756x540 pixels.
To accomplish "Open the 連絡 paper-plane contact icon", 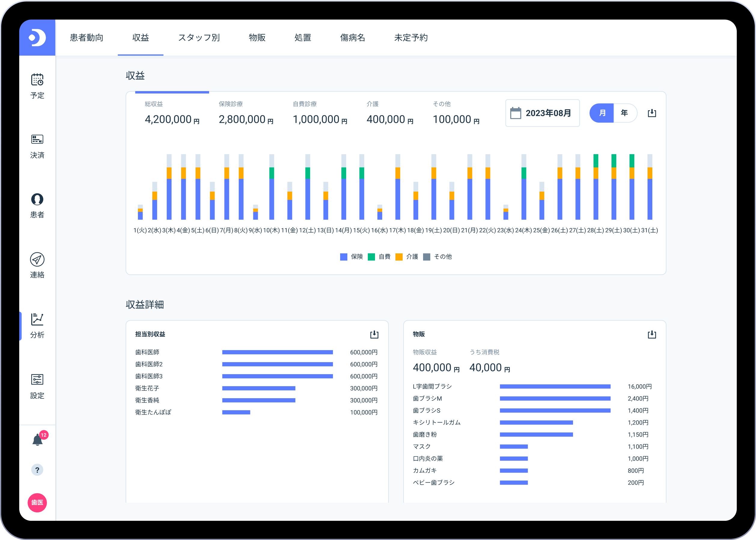I will 37,259.
